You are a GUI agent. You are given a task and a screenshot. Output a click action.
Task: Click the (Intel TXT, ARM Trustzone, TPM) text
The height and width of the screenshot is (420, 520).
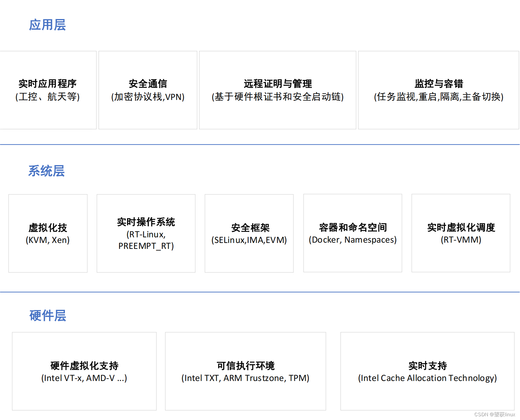245,378
